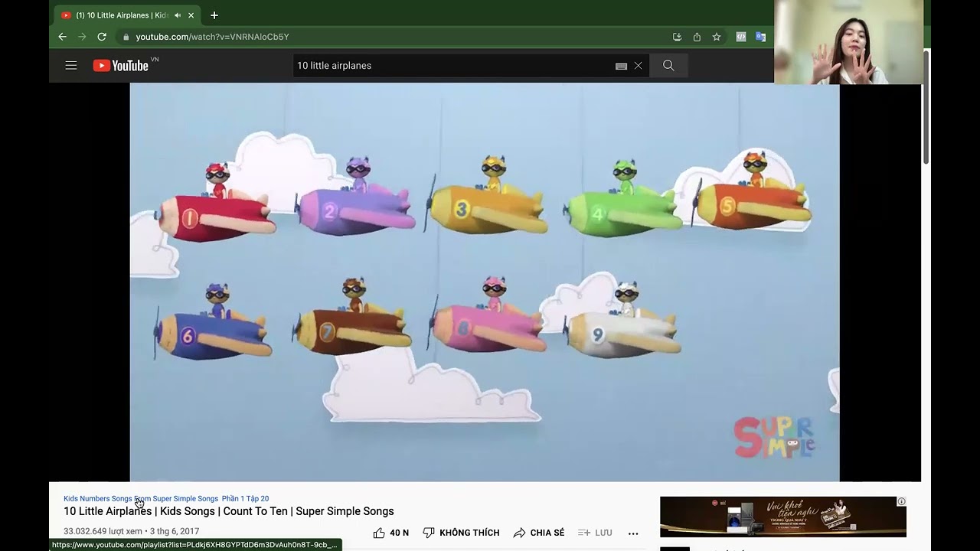Switch to the 10 Little Airplanes tab

[x=127, y=15]
